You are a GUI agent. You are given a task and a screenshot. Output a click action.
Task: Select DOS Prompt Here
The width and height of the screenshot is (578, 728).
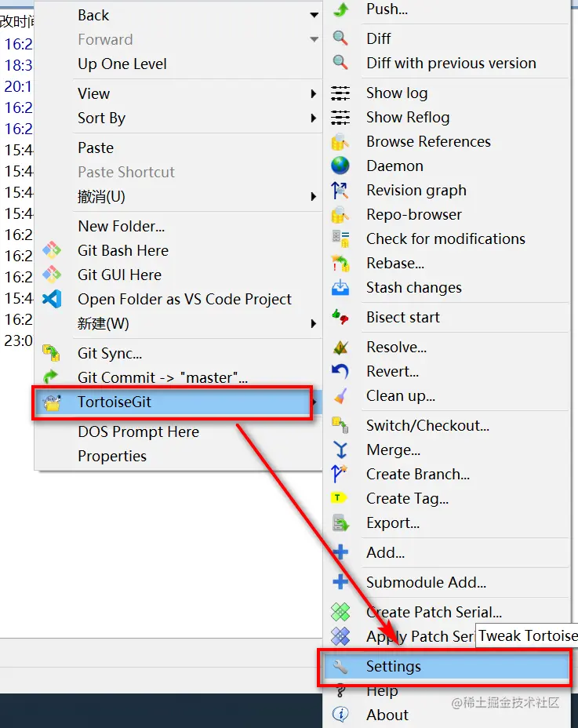(138, 431)
